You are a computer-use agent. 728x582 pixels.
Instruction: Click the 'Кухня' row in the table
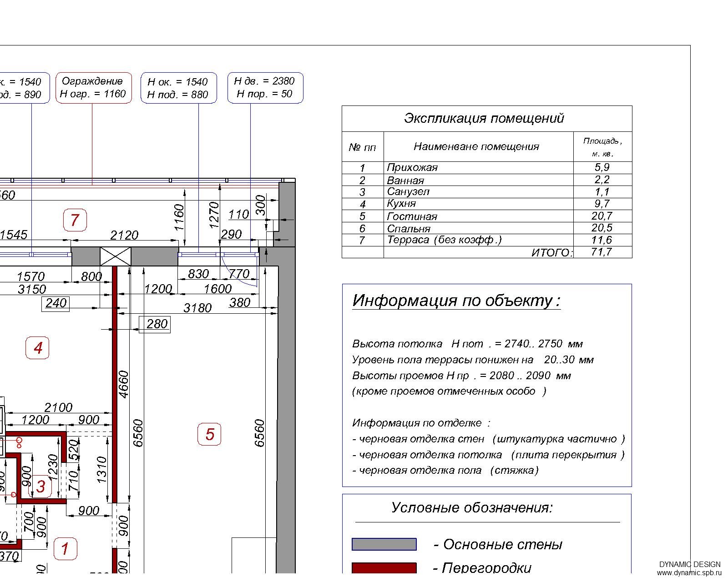click(x=487, y=204)
